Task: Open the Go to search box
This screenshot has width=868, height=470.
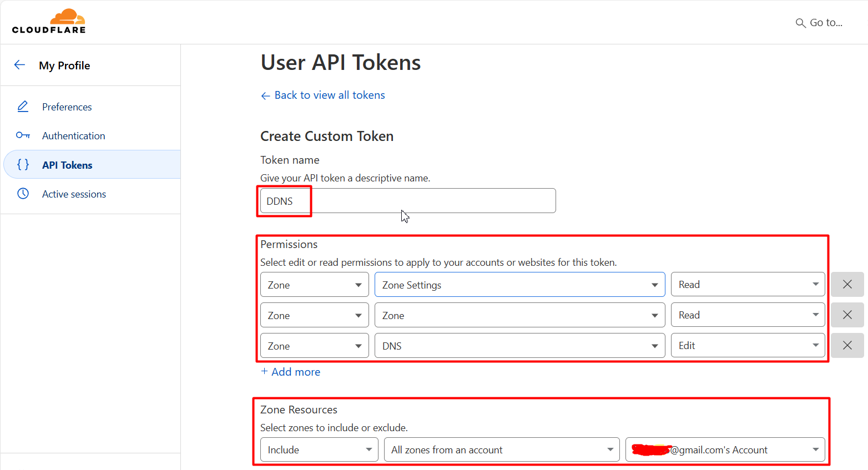Action: point(819,23)
